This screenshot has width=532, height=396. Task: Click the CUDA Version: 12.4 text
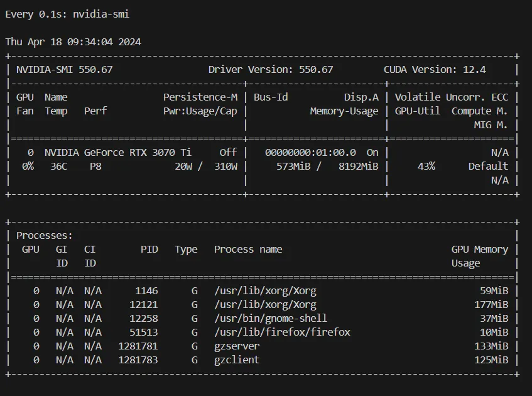click(435, 69)
